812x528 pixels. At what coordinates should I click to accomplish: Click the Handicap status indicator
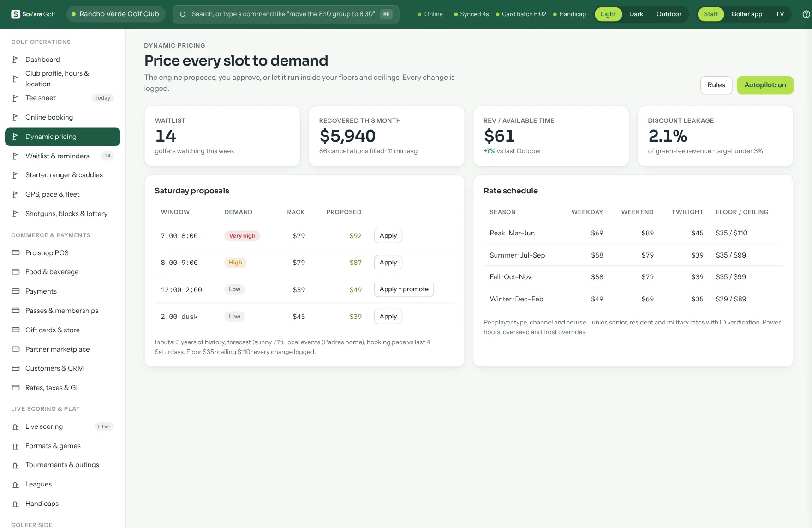pyautogui.click(x=569, y=14)
